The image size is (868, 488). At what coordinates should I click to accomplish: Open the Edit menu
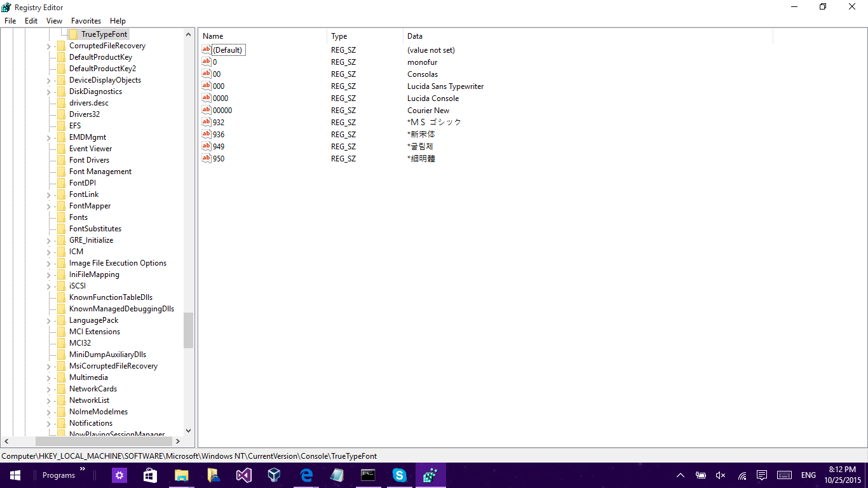pos(31,21)
